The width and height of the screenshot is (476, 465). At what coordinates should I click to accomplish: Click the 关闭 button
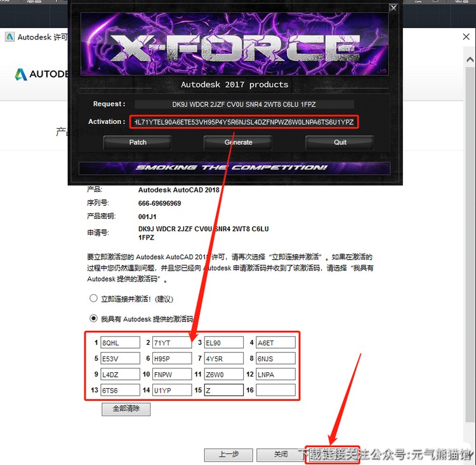point(281,455)
